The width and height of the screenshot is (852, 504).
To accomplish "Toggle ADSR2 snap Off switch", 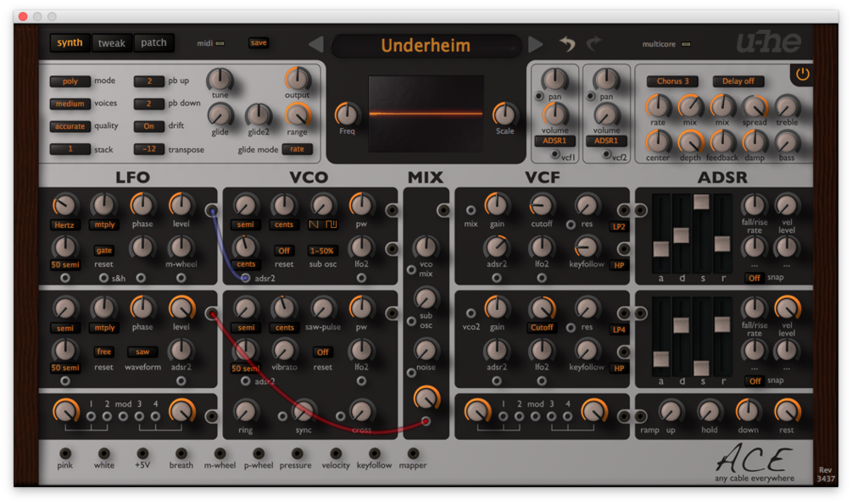I will 755,381.
